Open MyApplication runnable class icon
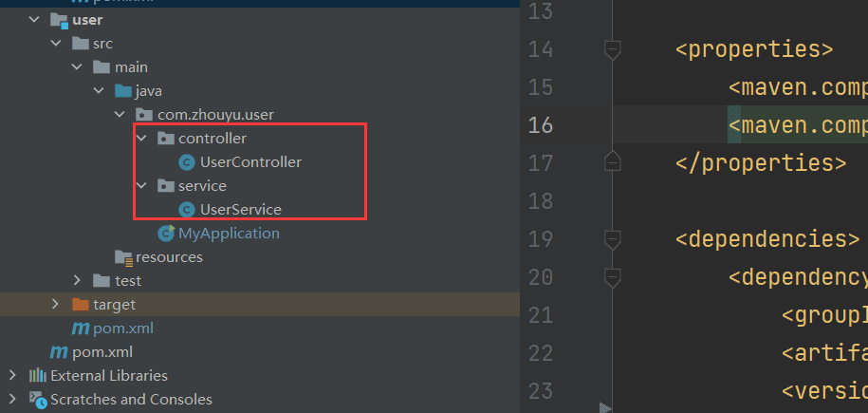 (x=166, y=234)
